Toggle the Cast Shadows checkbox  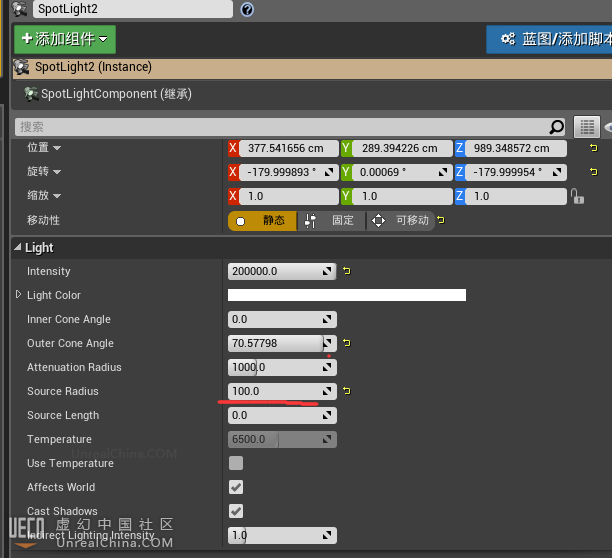pyautogui.click(x=236, y=511)
